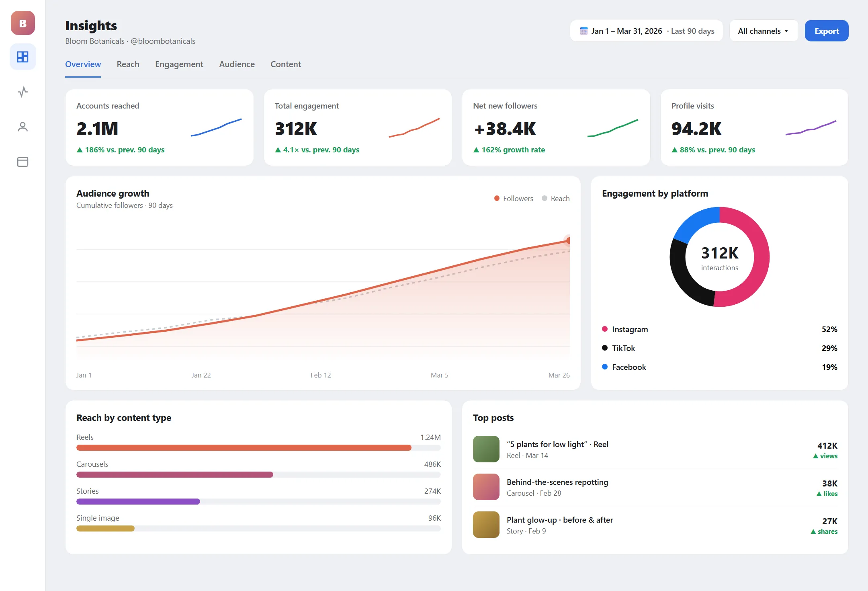Screen dimensions: 868x591
Task: Click the Instagram 52% value
Action: click(829, 329)
